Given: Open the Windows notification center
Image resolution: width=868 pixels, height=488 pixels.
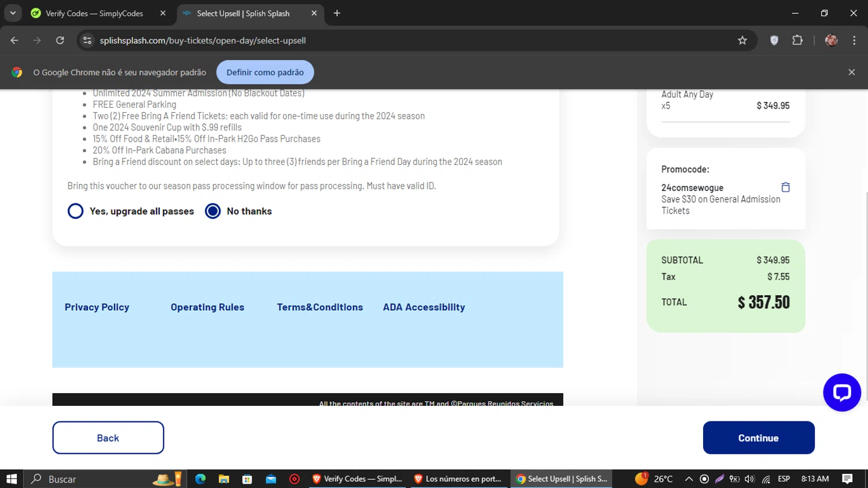Looking at the screenshot, I should point(847,479).
